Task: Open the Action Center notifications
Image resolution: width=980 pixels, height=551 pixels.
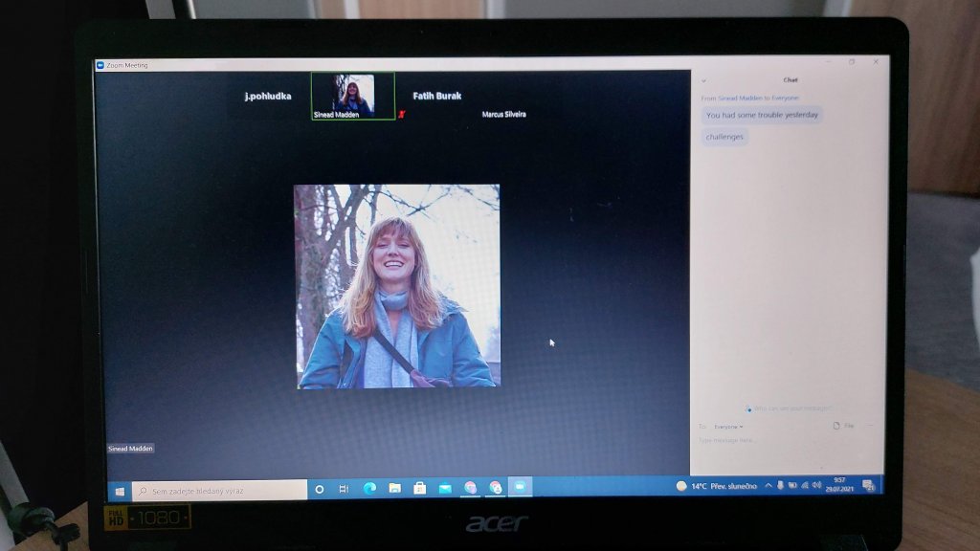Action: [867, 485]
